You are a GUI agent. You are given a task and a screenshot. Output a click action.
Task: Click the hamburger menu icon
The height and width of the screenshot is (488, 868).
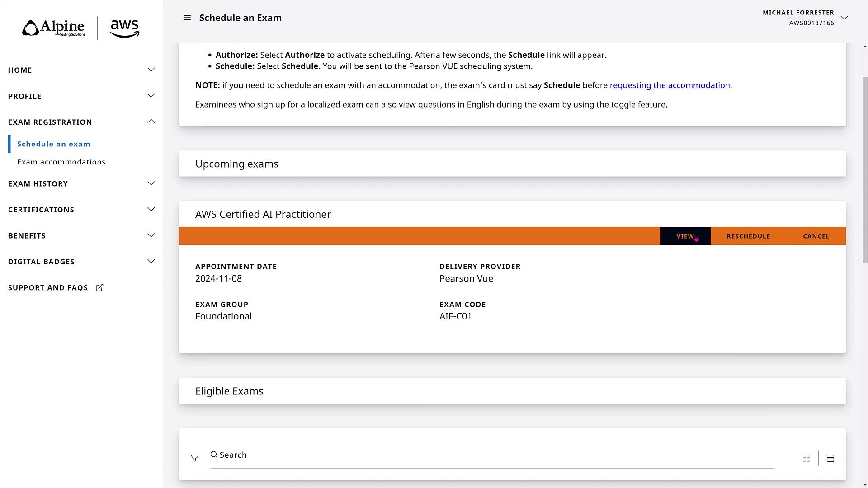click(x=187, y=18)
